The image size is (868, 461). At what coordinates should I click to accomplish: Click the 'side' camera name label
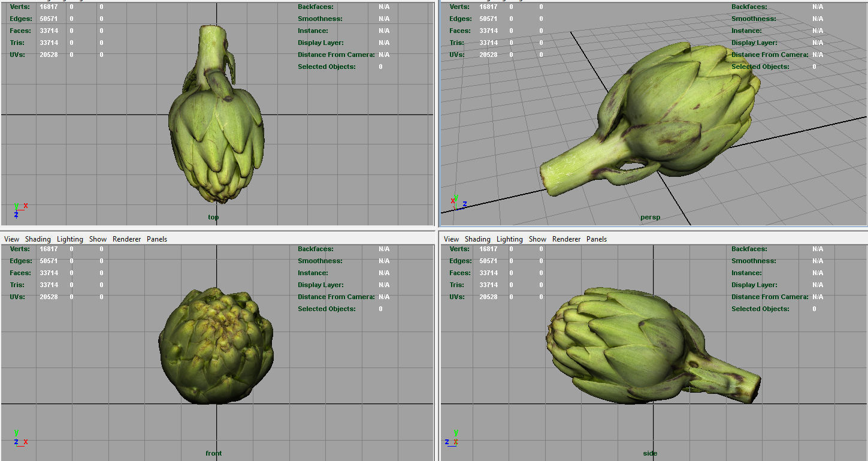[x=650, y=453]
